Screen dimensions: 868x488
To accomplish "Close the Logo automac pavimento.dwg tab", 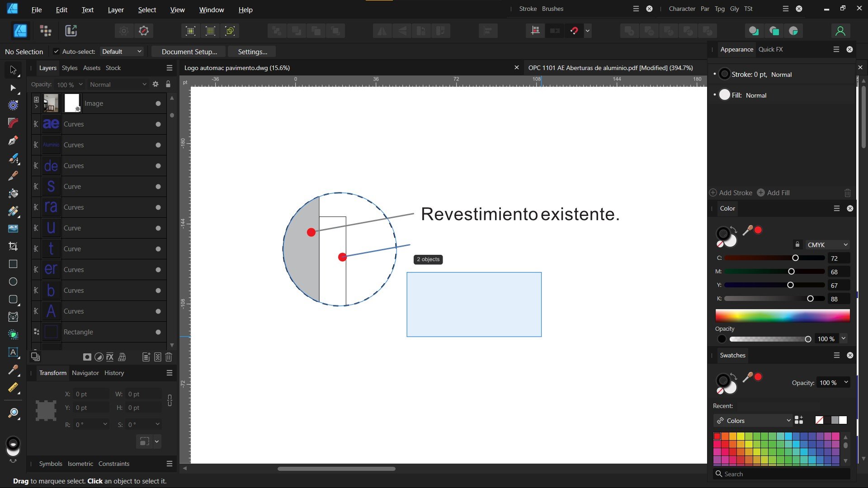I will (516, 68).
